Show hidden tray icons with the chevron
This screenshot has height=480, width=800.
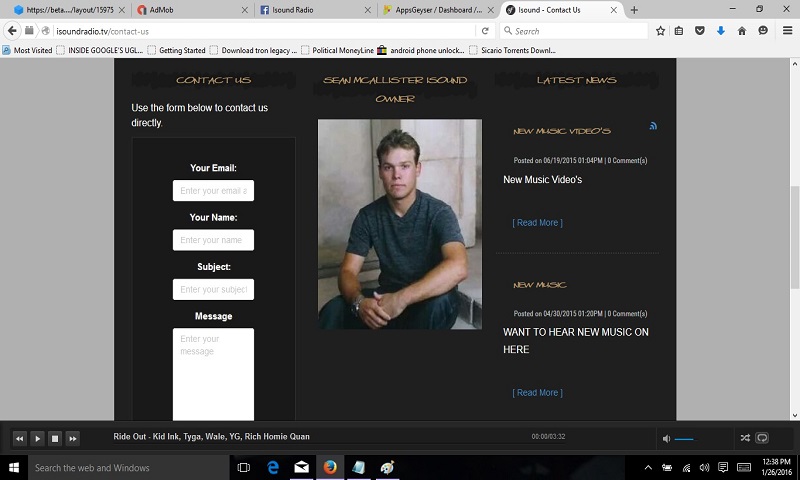point(648,468)
